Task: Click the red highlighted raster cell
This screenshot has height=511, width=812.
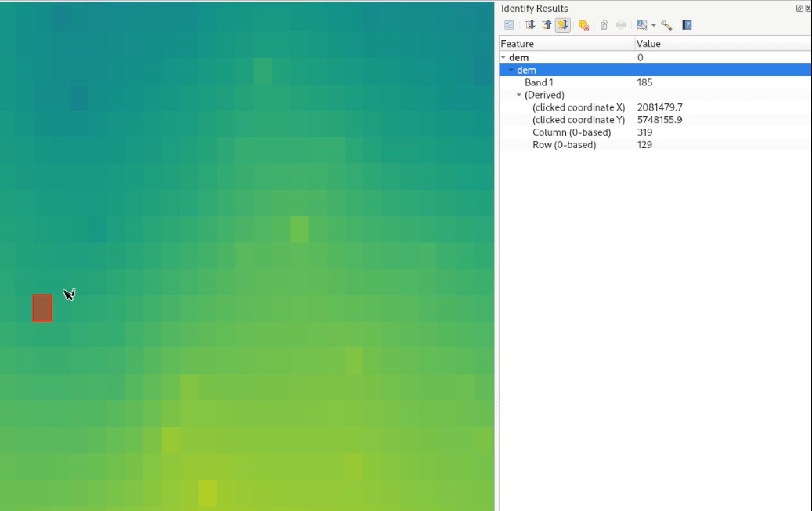Action: tap(42, 308)
